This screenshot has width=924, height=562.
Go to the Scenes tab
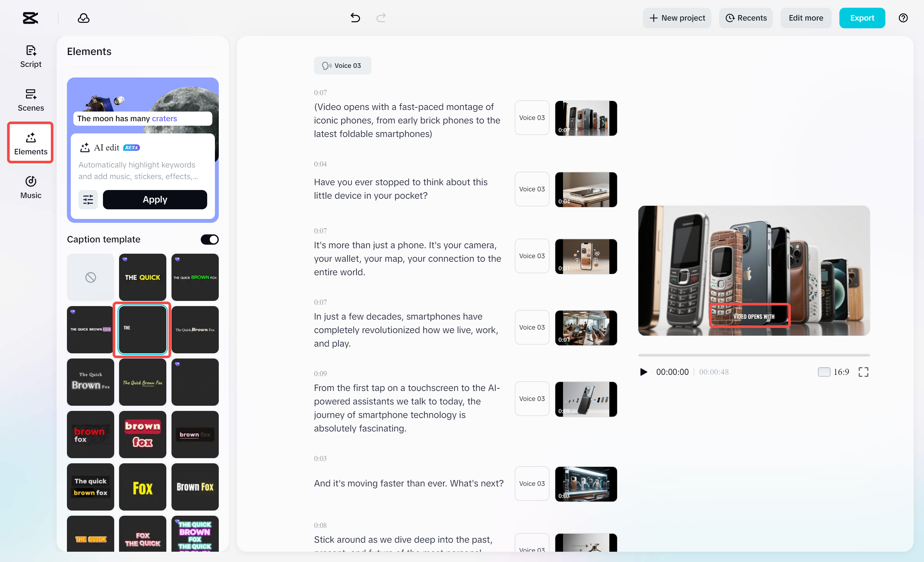coord(31,100)
